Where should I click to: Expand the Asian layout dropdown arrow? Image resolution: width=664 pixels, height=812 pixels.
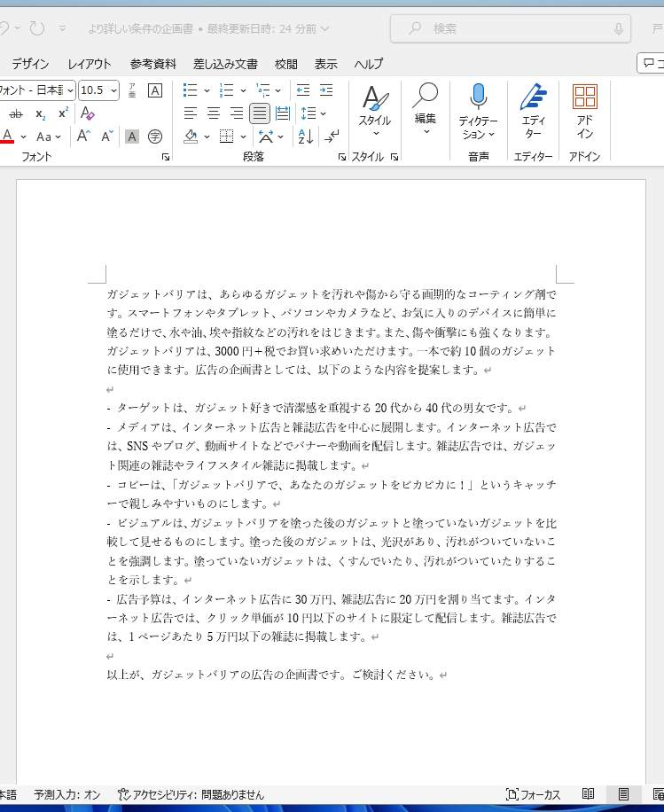point(280,137)
